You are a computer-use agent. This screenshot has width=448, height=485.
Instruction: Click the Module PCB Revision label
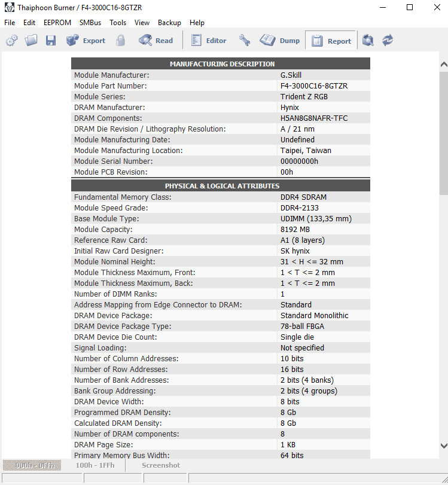point(111,172)
